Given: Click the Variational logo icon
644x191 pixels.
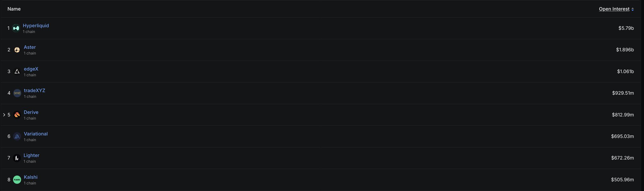Looking at the screenshot, I should [17, 136].
